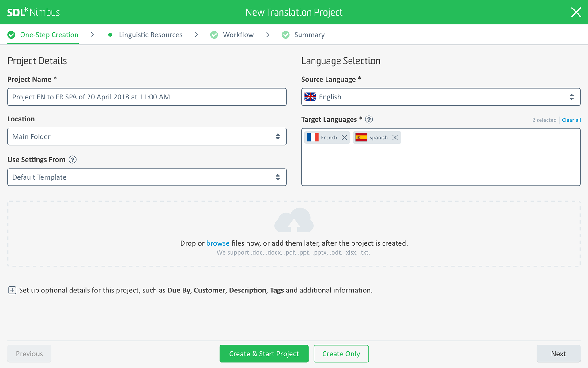
Task: Expand optional project details plus box
Action: (x=12, y=290)
